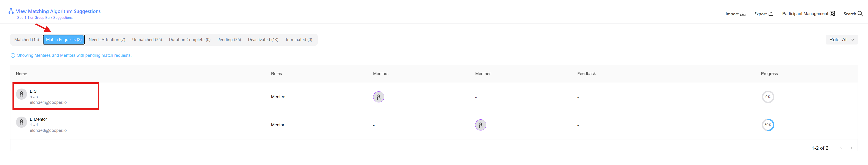Select the Unmatched (36) tab
This screenshot has height=165, width=868.
[147, 40]
